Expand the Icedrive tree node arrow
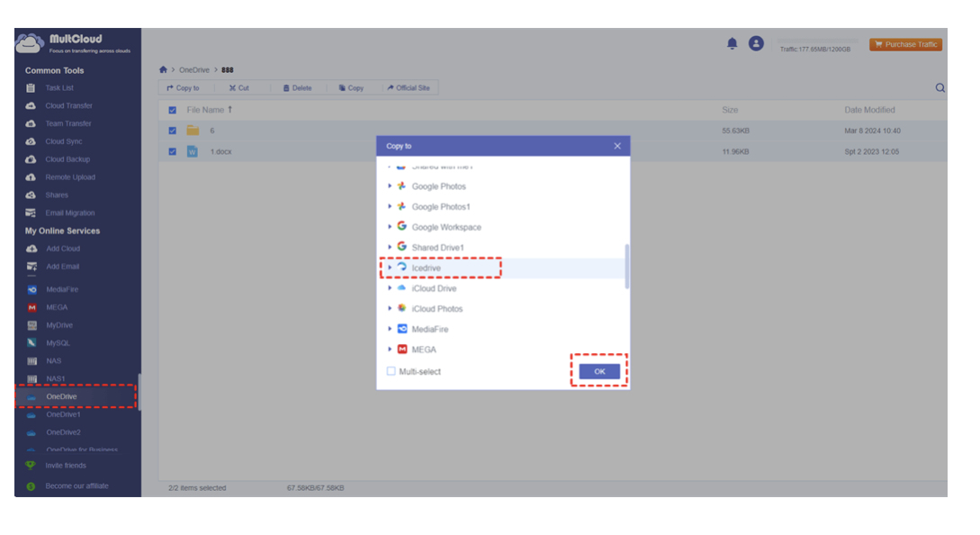Image resolution: width=980 pixels, height=535 pixels. [390, 267]
